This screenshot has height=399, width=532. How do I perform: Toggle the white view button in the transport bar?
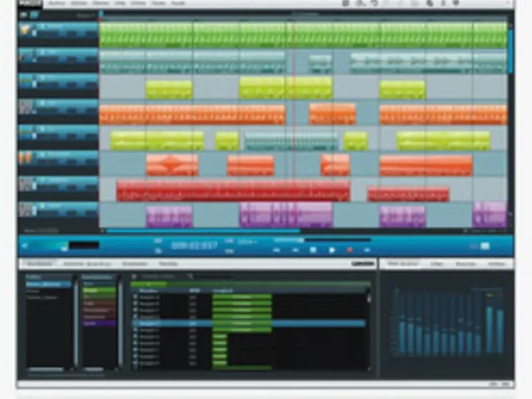point(485,246)
